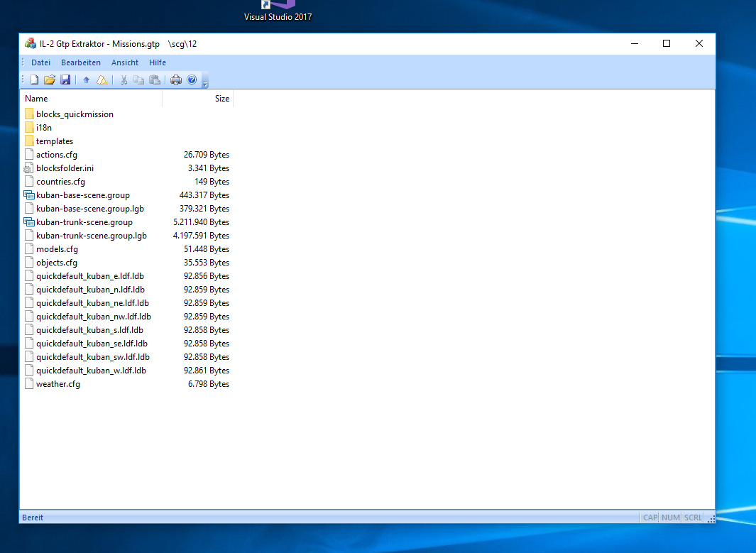Sort by the Name column header
This screenshot has height=553, width=756.
[x=91, y=99]
